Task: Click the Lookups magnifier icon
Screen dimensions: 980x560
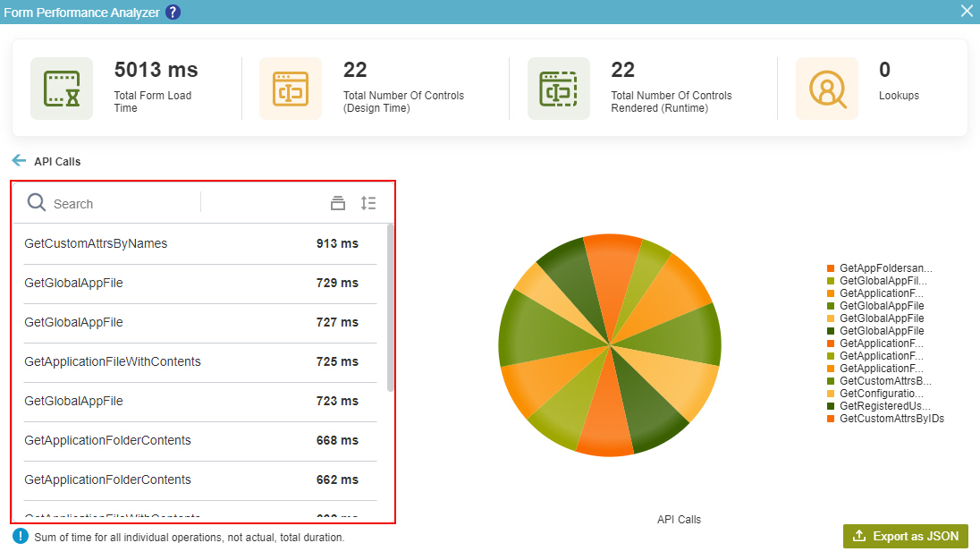Action: tap(826, 89)
